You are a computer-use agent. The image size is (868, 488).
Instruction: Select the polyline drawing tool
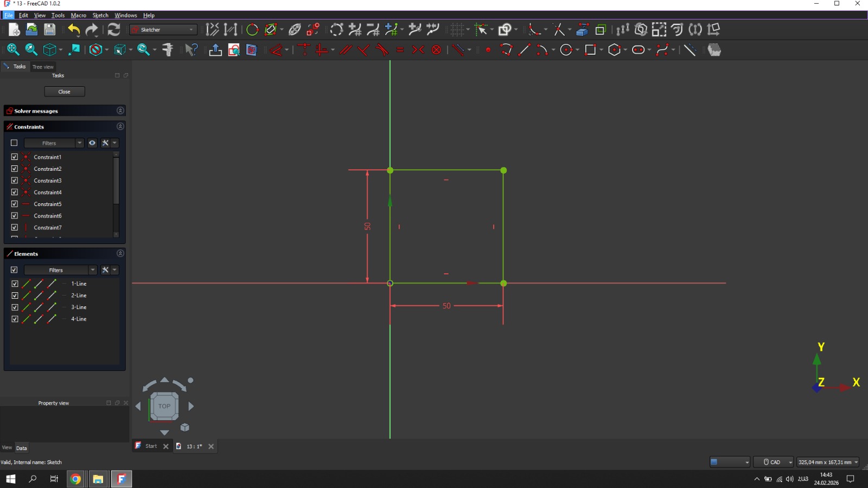coord(506,50)
